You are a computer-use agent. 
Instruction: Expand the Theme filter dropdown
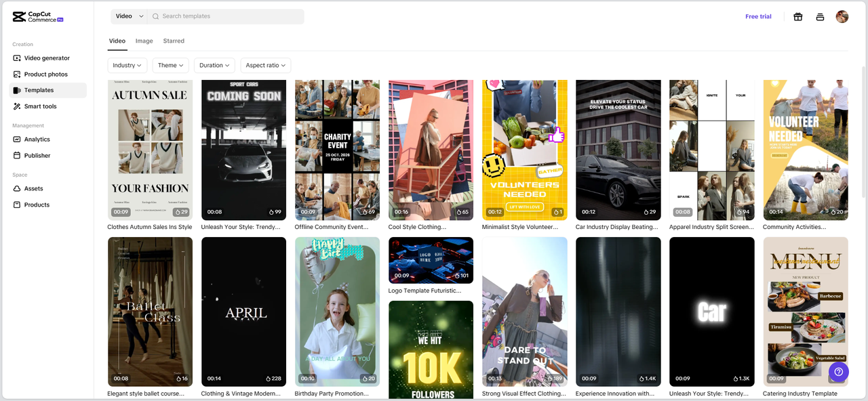pos(170,65)
